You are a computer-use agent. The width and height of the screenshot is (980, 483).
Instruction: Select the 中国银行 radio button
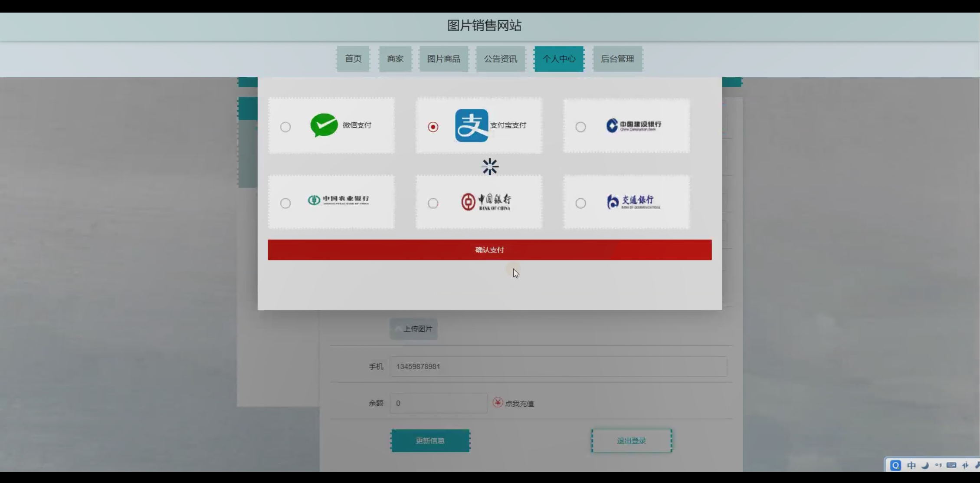433,203
